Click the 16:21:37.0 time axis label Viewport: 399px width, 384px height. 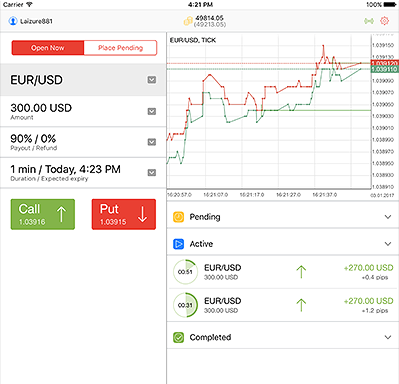click(x=325, y=195)
